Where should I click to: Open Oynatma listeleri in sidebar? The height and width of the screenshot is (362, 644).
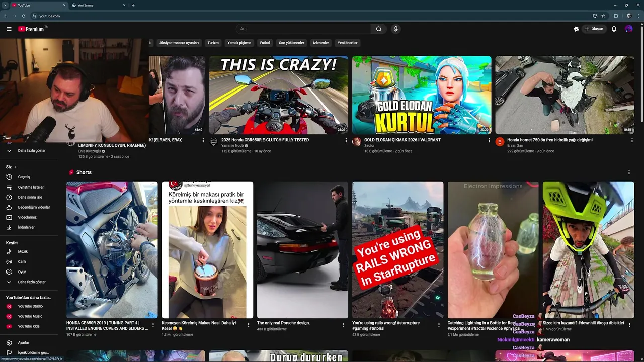tap(31, 187)
